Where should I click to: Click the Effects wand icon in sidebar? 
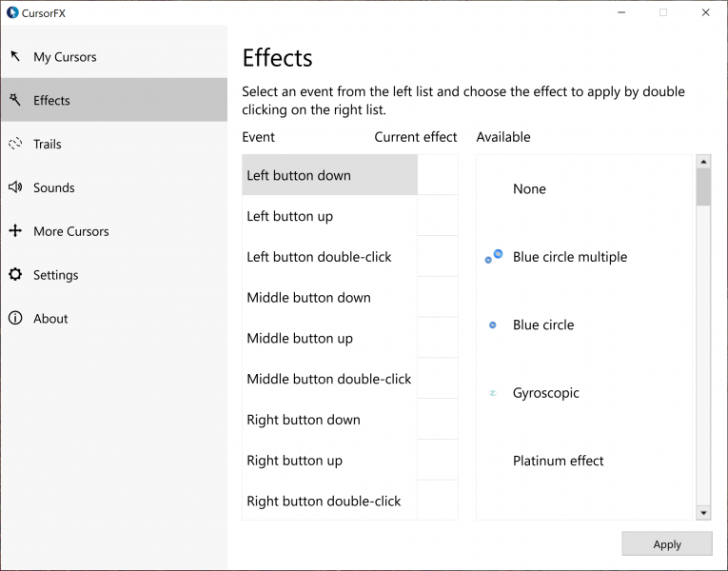tap(15, 100)
